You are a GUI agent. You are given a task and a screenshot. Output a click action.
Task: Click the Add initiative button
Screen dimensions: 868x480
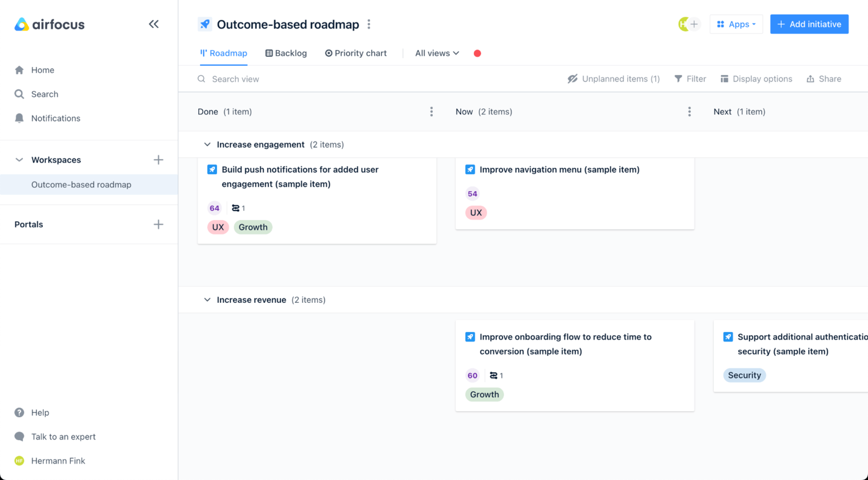809,24
